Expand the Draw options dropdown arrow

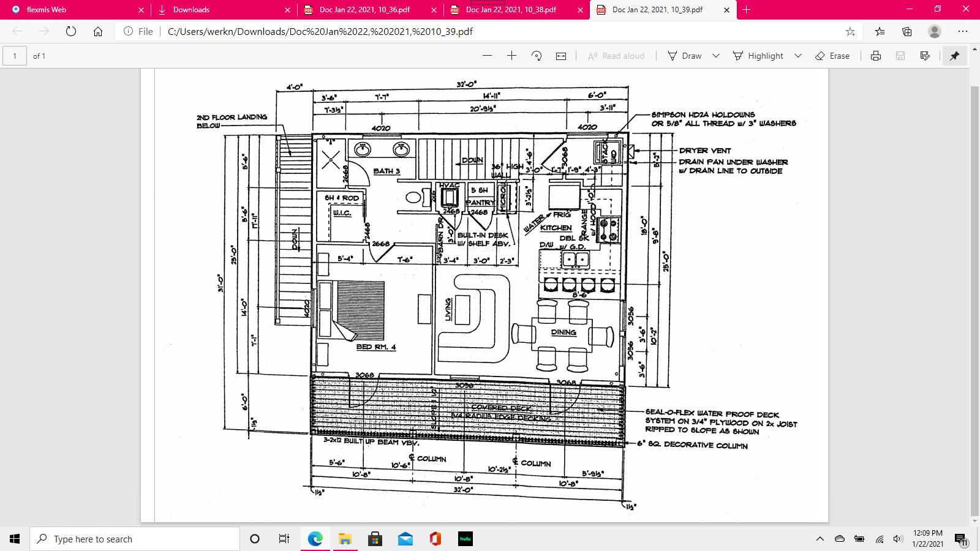715,56
